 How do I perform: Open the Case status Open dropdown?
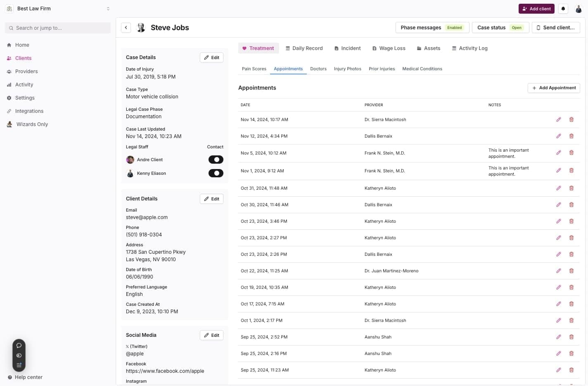click(x=500, y=27)
